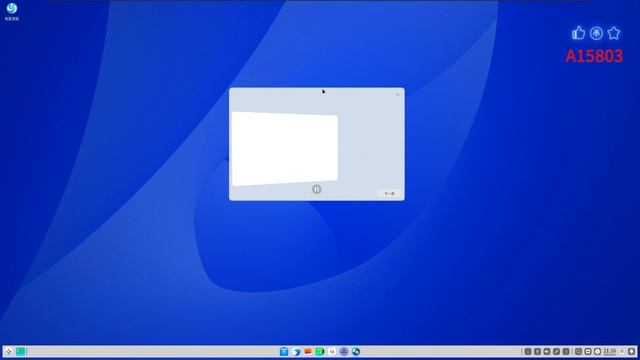Close the welcome dialog window
The width and height of the screenshot is (640, 360).
398,94
